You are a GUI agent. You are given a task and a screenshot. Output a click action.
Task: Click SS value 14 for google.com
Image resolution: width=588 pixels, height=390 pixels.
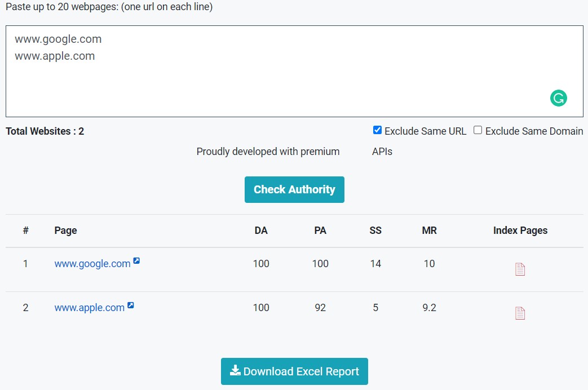click(375, 264)
